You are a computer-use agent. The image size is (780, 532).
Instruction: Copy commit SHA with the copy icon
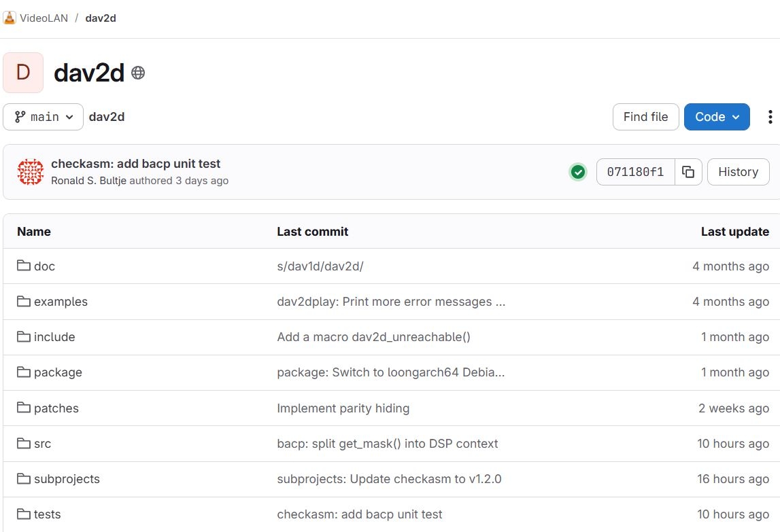click(x=688, y=172)
